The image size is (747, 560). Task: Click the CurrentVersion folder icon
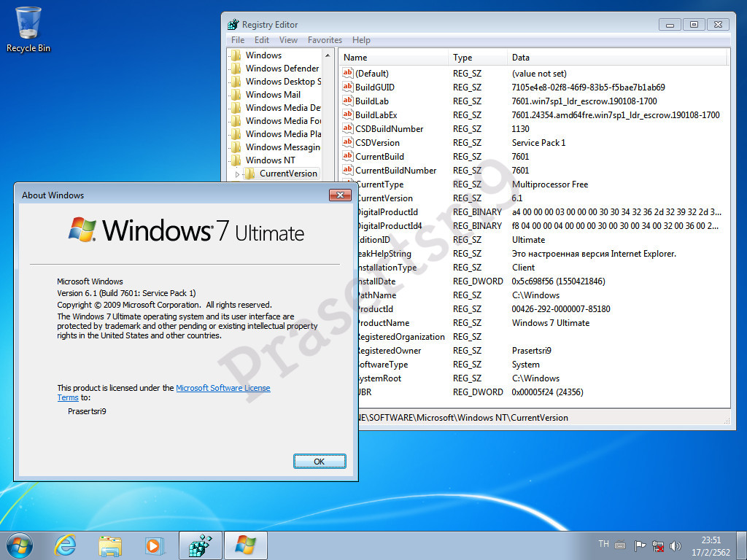[249, 174]
